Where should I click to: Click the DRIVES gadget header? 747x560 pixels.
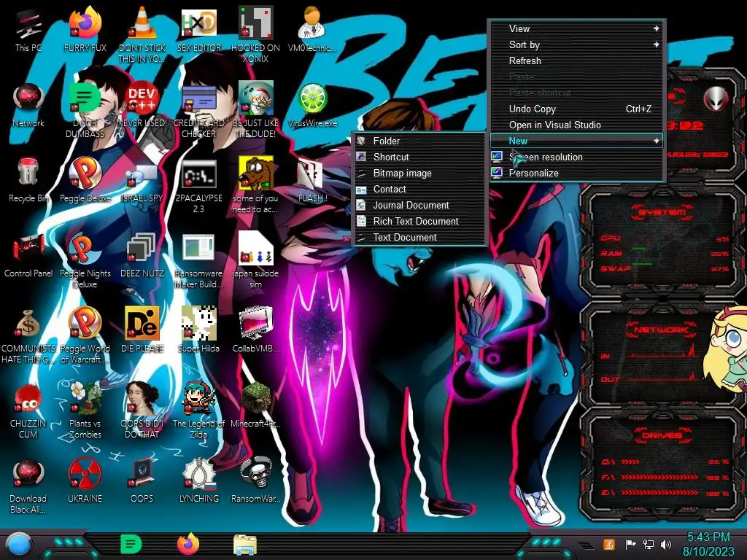[662, 436]
